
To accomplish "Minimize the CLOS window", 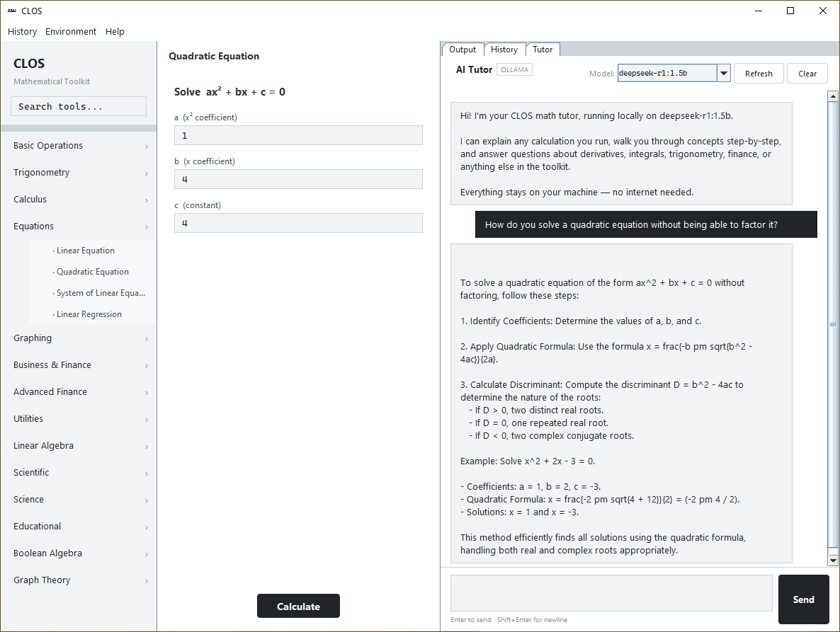I will point(758,11).
